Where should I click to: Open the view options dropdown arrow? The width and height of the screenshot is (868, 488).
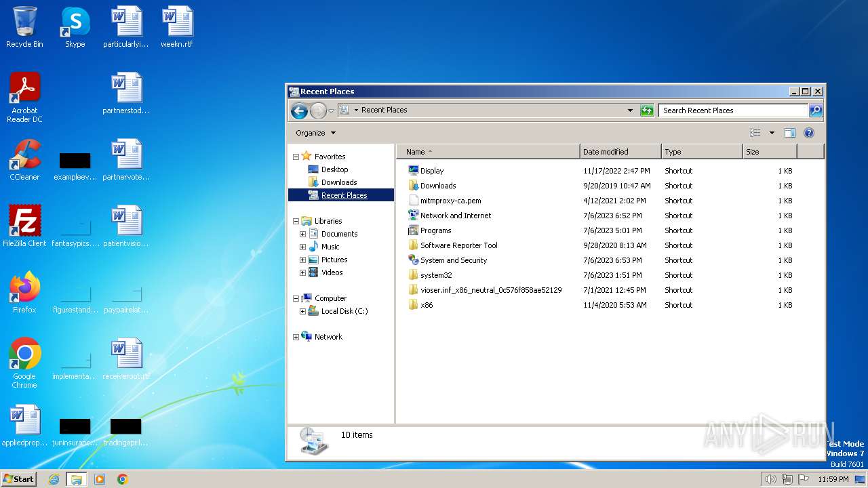772,133
